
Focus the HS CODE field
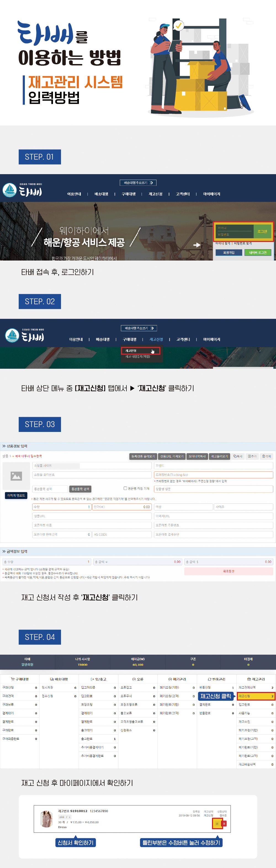[x=122, y=534]
